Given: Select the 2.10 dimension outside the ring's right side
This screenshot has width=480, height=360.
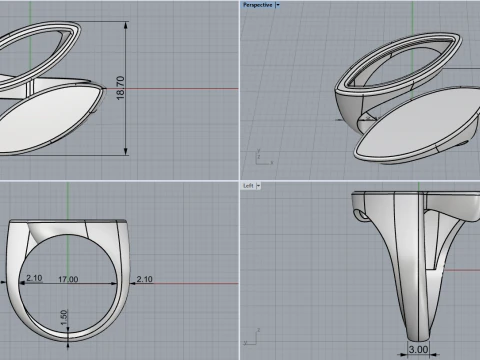Looking at the screenshot, I should point(145,279).
